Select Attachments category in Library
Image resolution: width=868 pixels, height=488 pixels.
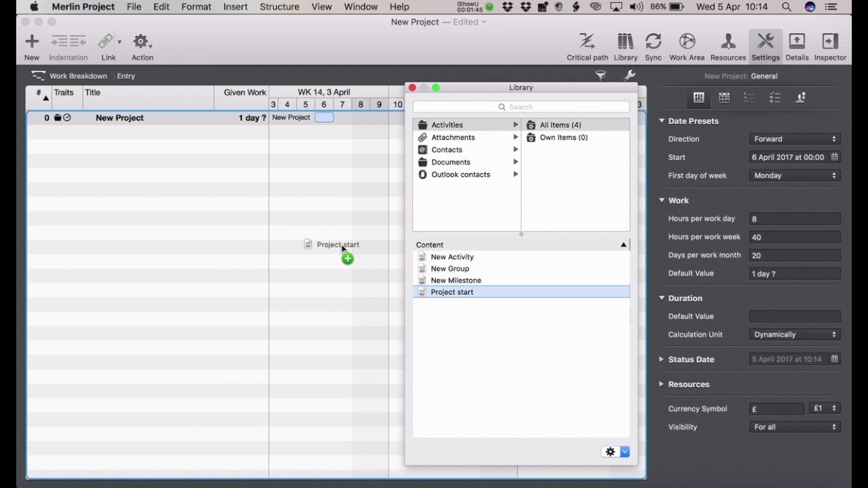point(467,137)
